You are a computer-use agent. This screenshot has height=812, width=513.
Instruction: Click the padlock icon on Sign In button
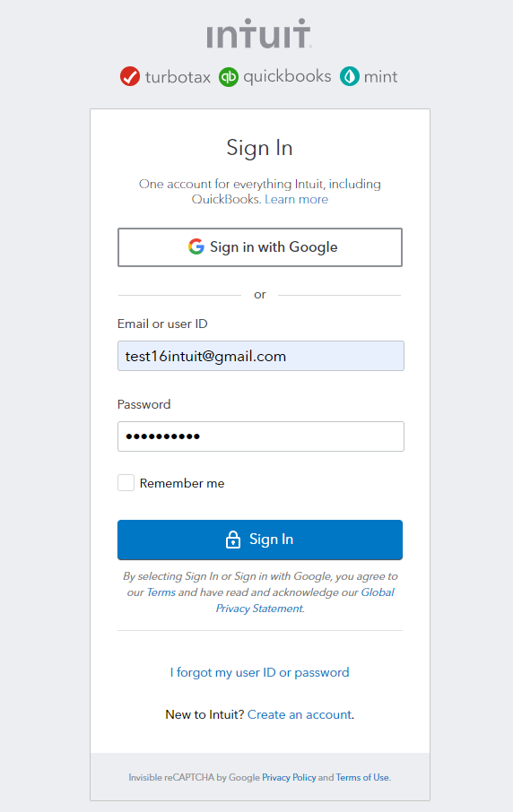click(x=233, y=540)
